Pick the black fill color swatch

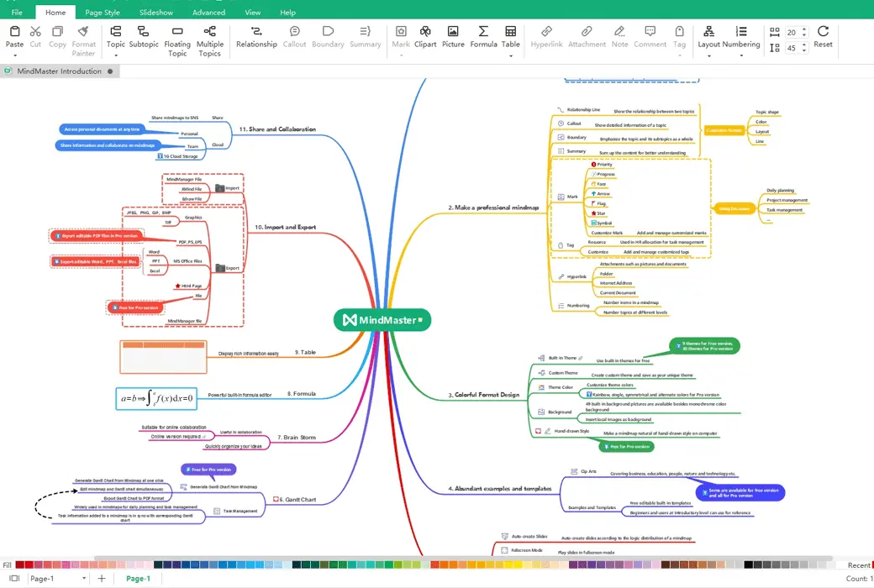[x=749, y=564]
